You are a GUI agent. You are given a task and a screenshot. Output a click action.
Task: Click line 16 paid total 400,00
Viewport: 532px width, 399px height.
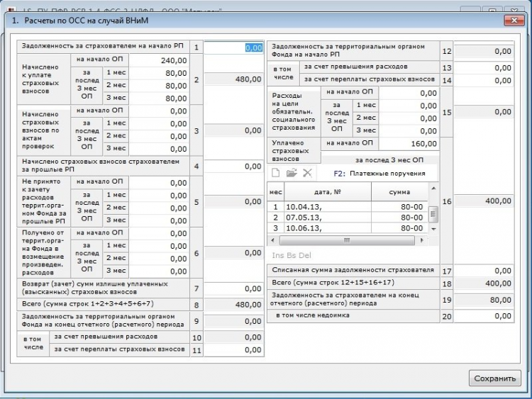tap(484, 201)
